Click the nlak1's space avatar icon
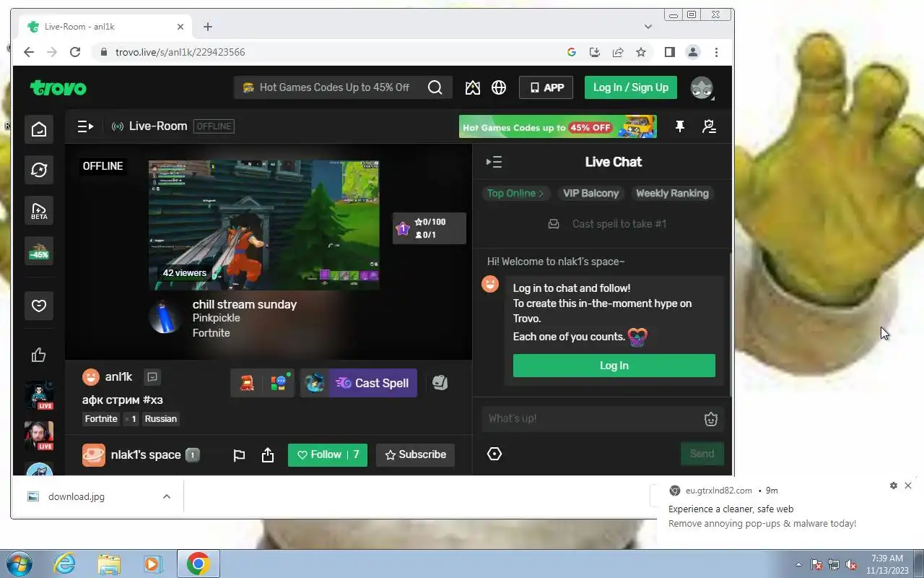Viewport: 924px width, 578px height. point(93,454)
